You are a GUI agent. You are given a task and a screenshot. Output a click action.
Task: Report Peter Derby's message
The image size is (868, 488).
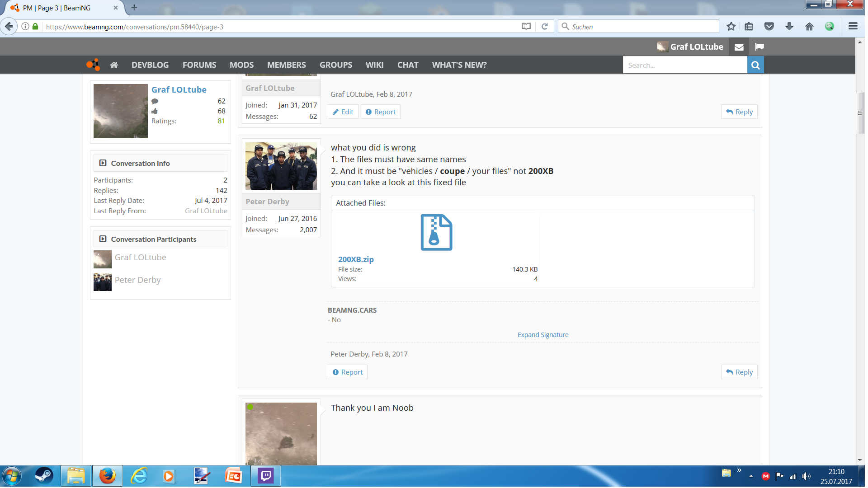click(348, 372)
